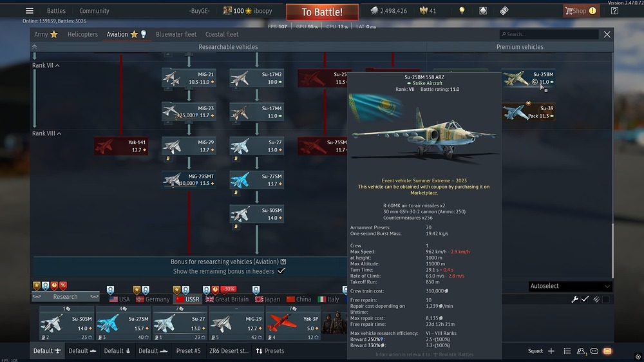Select the Germany nation tab

(x=153, y=299)
